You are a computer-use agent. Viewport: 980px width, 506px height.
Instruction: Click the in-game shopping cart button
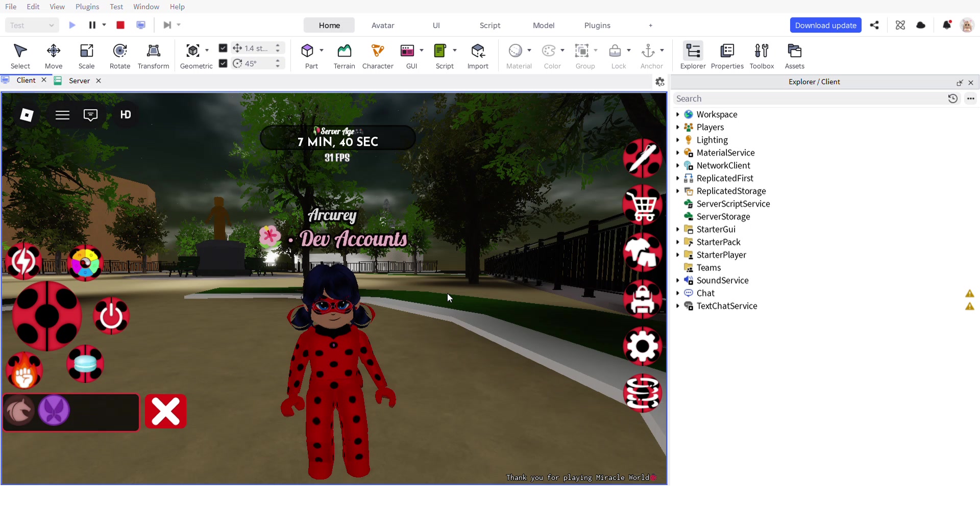(x=643, y=205)
